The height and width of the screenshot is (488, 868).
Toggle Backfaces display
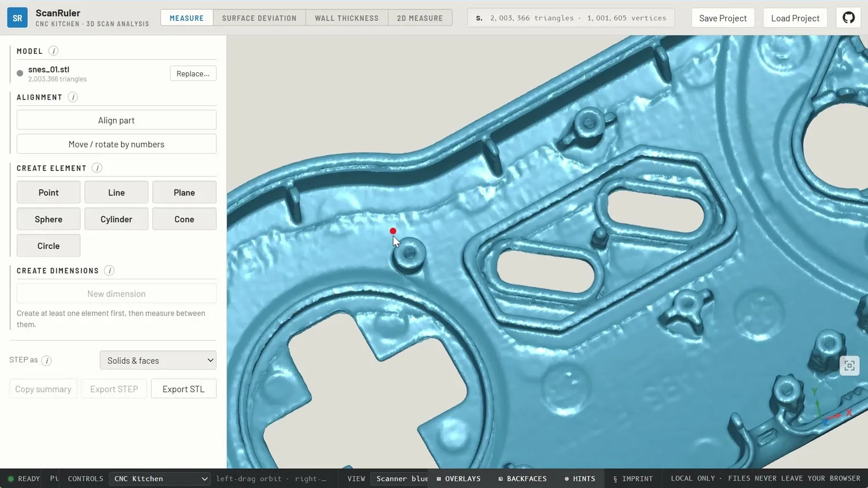pyautogui.click(x=522, y=479)
